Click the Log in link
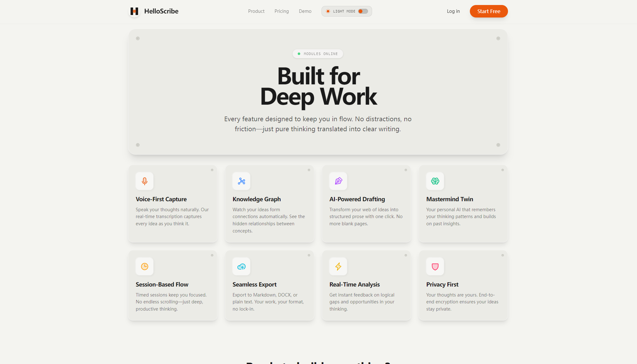Viewport: 637px width, 364px height. pyautogui.click(x=453, y=11)
